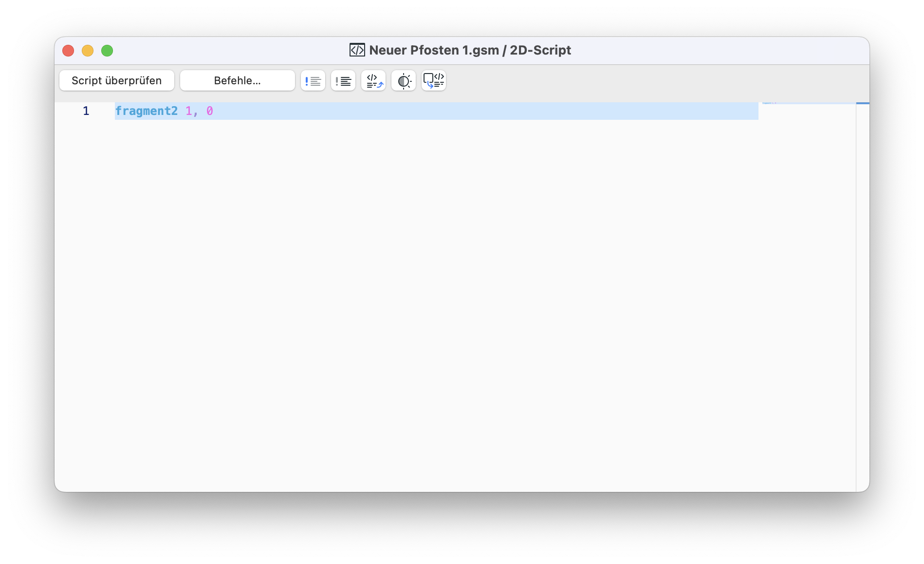Click the code-with-upward-arrow toolbar icon
Image resolution: width=924 pixels, height=564 pixels.
coord(373,81)
